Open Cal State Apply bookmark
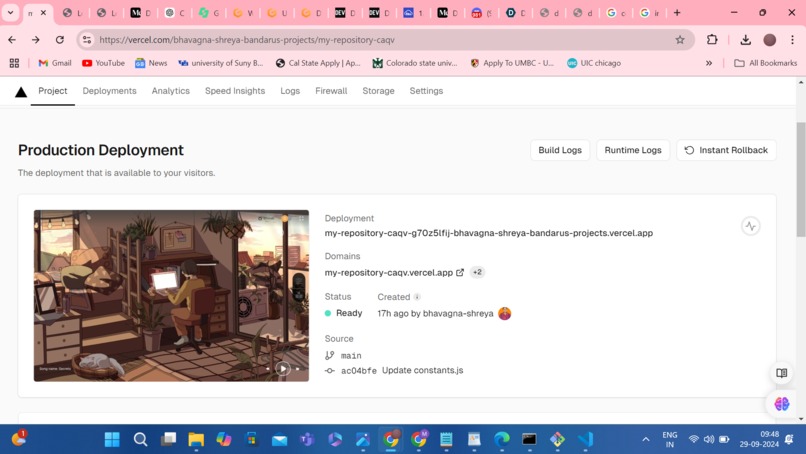 pyautogui.click(x=318, y=63)
